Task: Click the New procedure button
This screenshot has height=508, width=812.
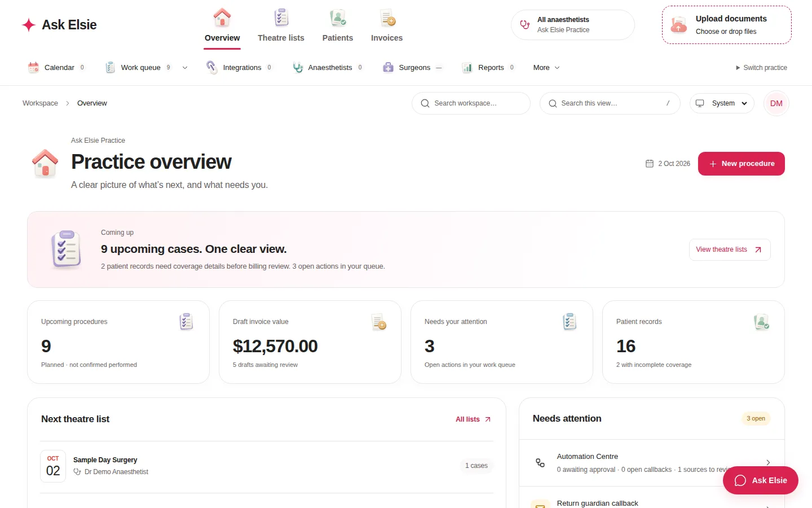Action: click(x=742, y=164)
